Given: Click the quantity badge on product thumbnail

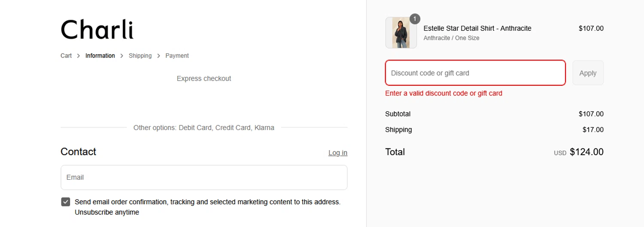Looking at the screenshot, I should point(415,19).
